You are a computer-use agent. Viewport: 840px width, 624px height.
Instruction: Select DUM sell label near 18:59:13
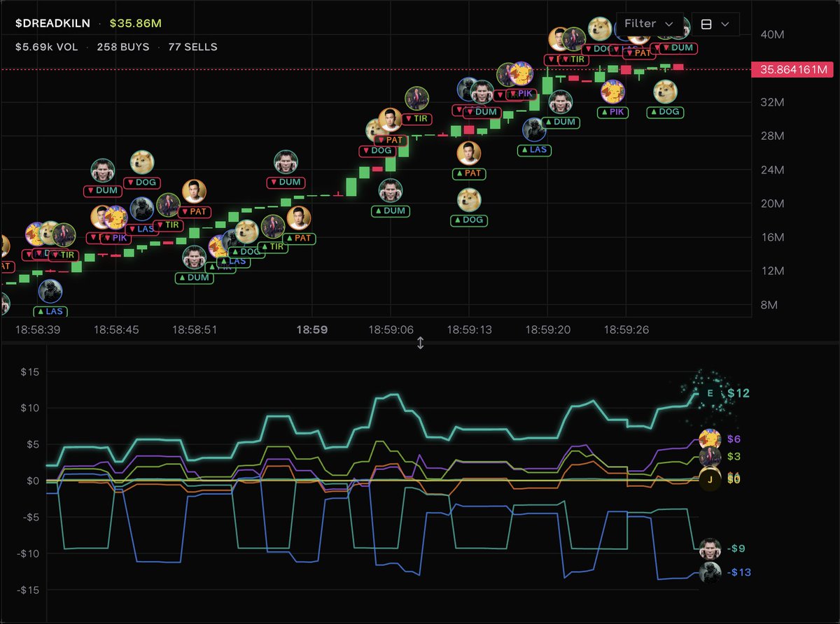pyautogui.click(x=482, y=112)
